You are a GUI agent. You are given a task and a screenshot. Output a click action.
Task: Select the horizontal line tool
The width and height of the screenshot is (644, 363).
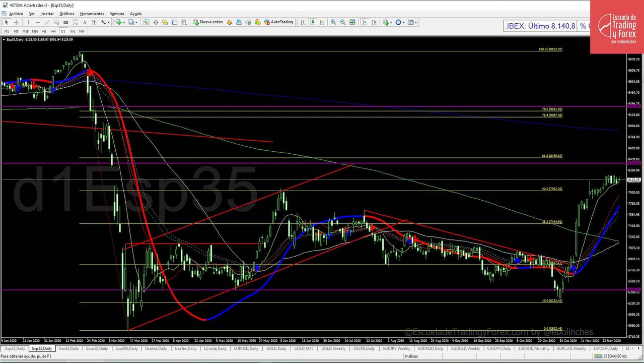coord(38,22)
